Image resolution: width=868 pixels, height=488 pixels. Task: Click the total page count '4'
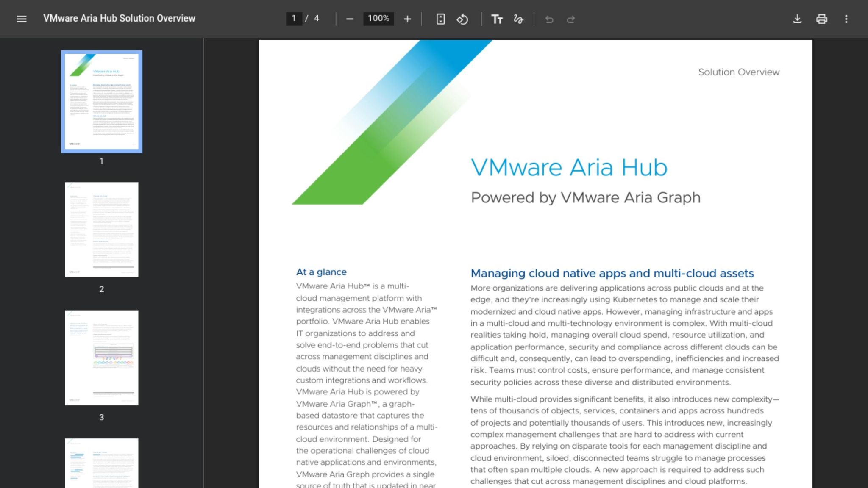coord(316,18)
